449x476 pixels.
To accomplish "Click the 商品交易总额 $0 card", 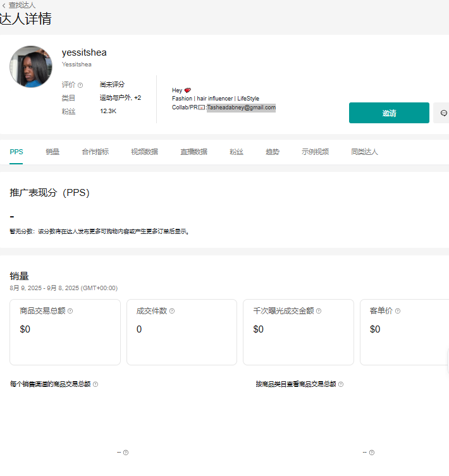I will tap(65, 332).
